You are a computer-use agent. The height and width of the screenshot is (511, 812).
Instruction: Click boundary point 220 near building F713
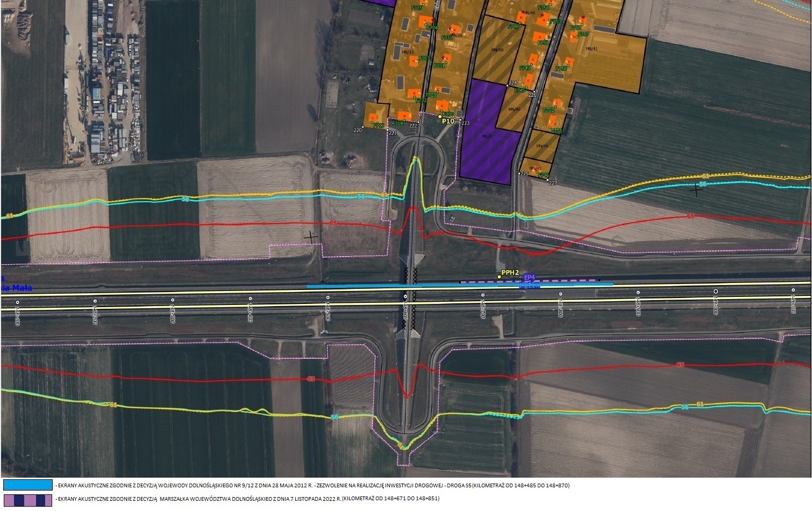tap(364, 127)
